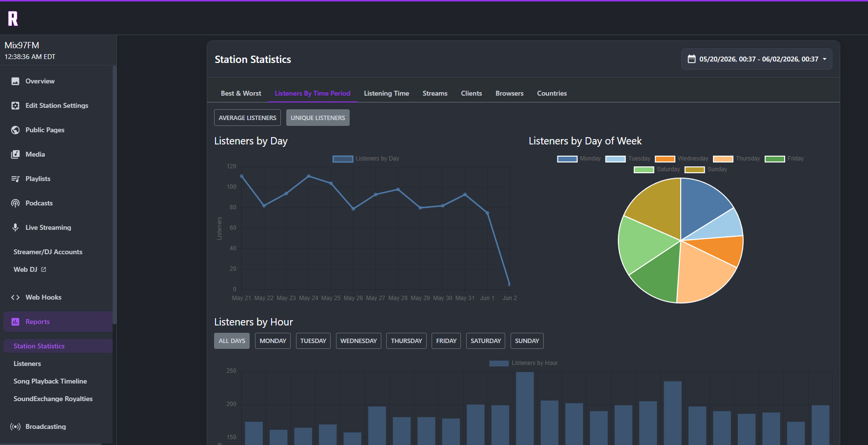The width and height of the screenshot is (868, 445).
Task: Show hourly listeners for All Days
Action: (x=232, y=341)
